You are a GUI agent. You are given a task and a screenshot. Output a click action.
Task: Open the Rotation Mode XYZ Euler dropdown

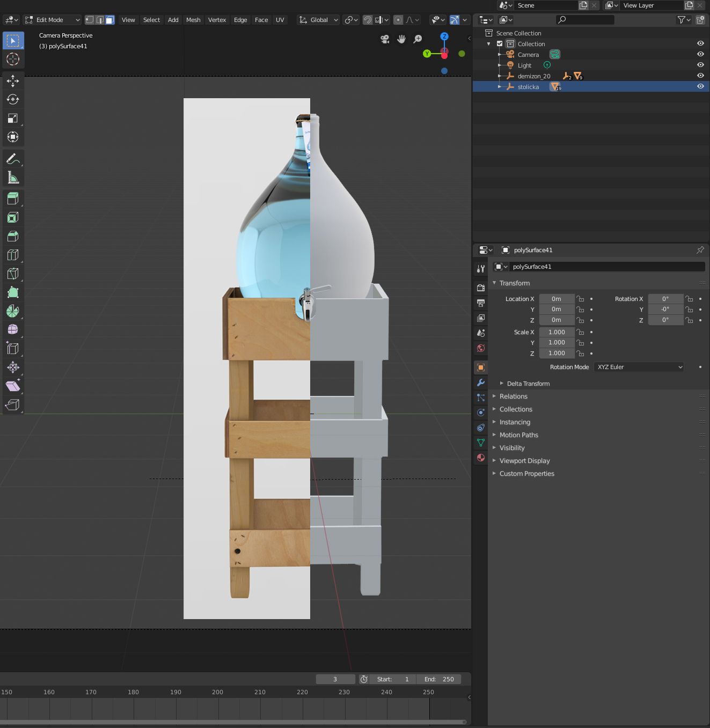[638, 366]
